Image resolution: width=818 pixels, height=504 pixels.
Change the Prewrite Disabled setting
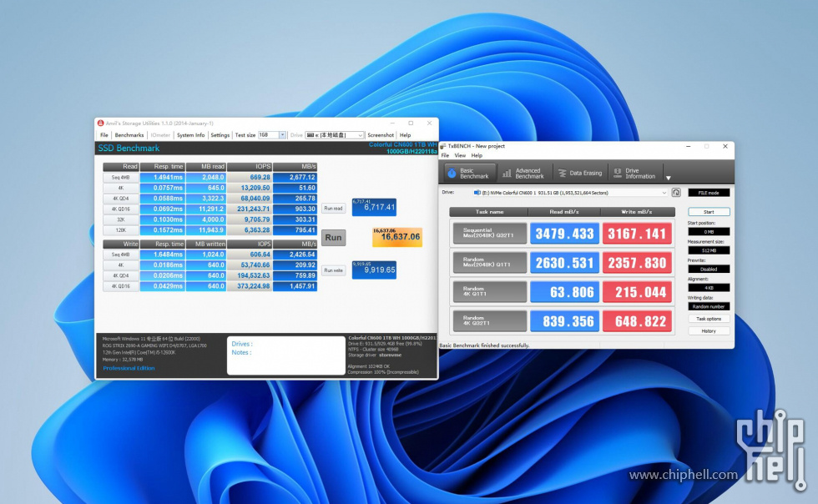point(709,270)
